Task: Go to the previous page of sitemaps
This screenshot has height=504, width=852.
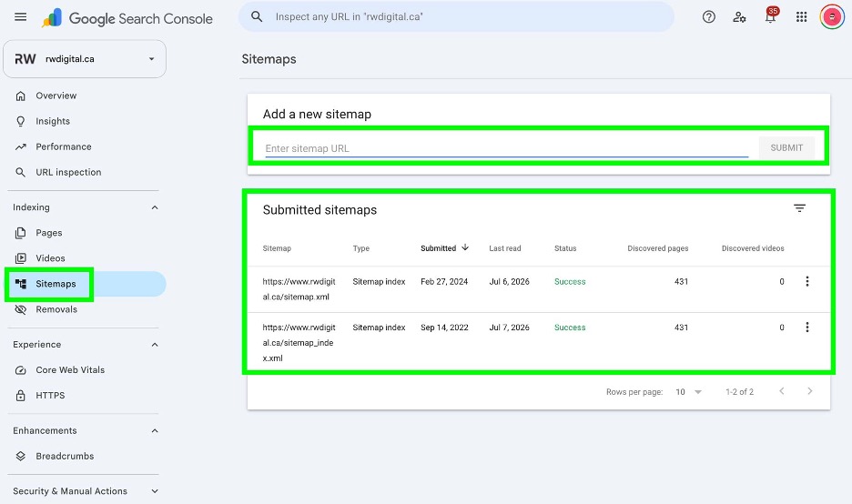Action: coord(781,391)
